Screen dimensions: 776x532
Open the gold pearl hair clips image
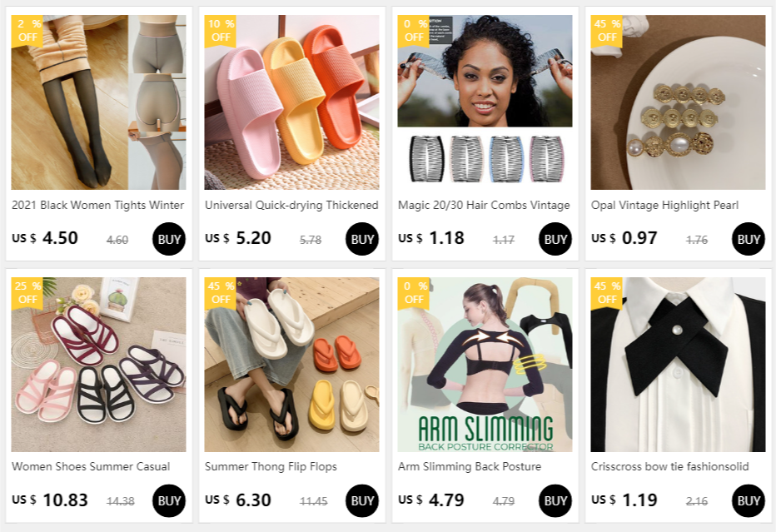(678, 102)
